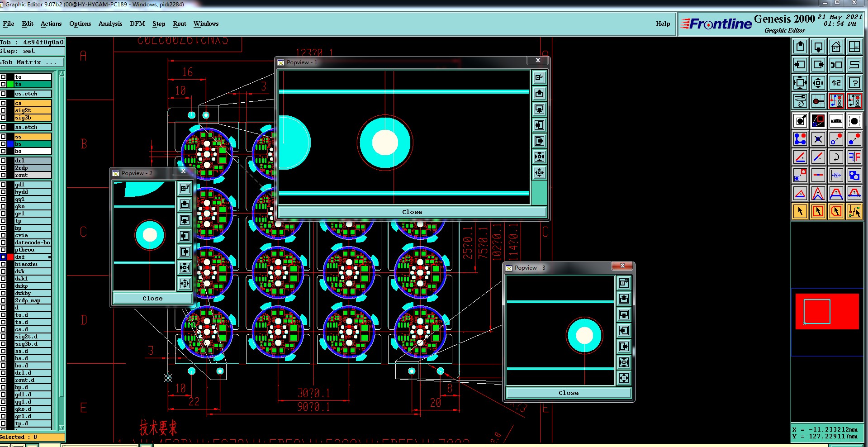Click the mirror F icon in toolbar
The image size is (868, 447).
tap(854, 157)
